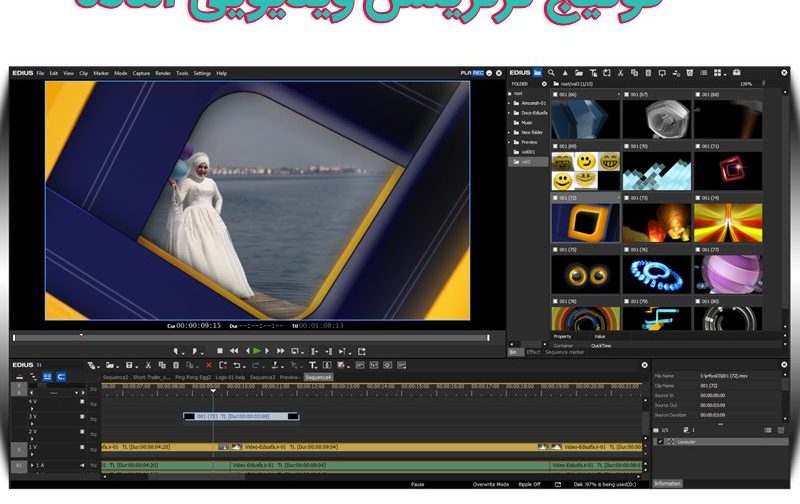Click the Rewind button in player controls
This screenshot has height=504, width=800.
pos(234,351)
